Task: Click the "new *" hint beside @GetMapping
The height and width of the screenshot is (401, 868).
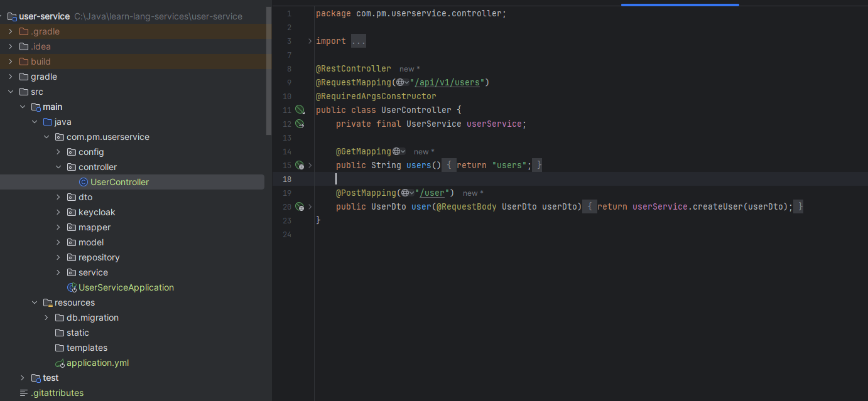Action: [x=424, y=152]
